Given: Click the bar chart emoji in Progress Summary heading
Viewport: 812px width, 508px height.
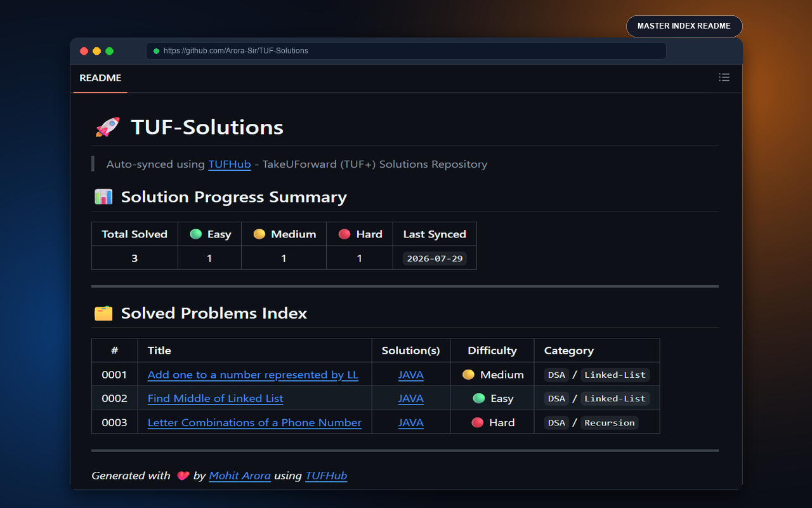Looking at the screenshot, I should pyautogui.click(x=103, y=197).
